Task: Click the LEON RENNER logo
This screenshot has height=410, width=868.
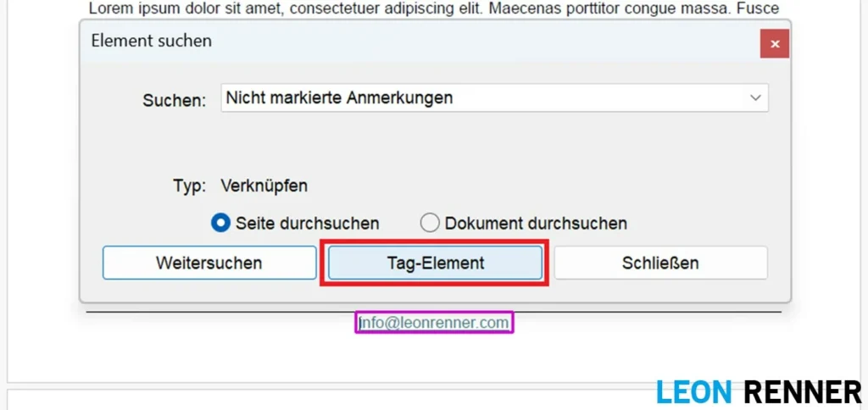Action: (x=759, y=392)
